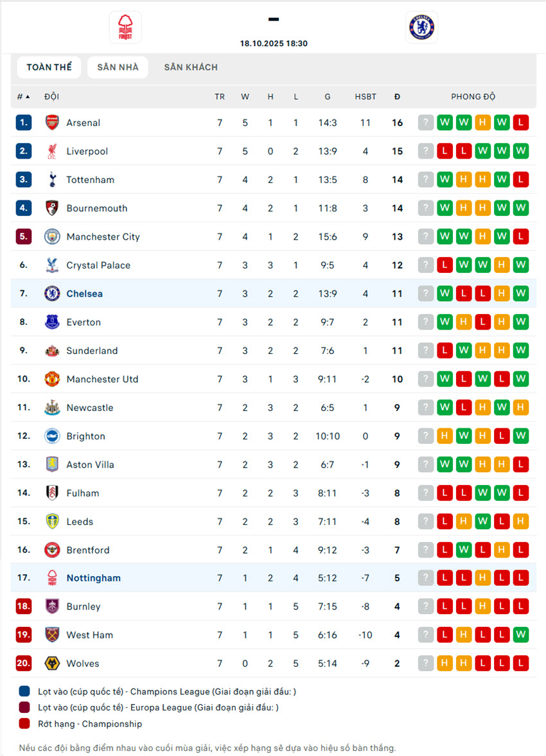
Task: Sort standings by HSBT goal difference
Action: point(365,97)
